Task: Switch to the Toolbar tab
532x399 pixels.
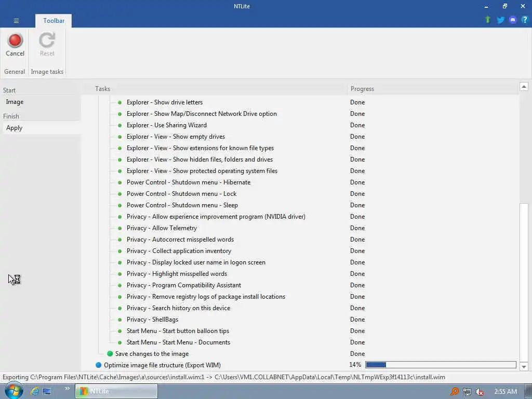Action: (x=54, y=21)
